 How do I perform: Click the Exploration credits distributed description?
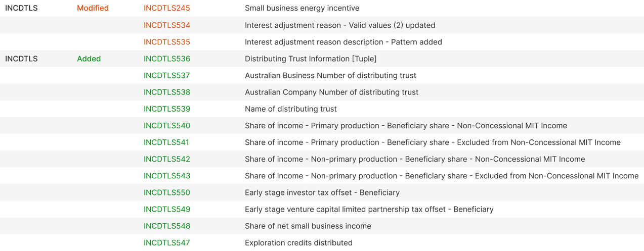click(x=298, y=242)
